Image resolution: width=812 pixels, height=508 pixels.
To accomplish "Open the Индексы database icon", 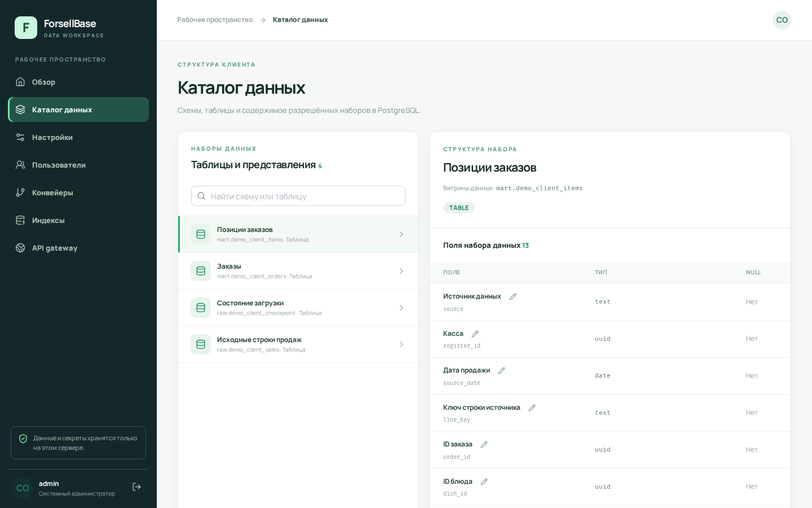I will (x=20, y=220).
